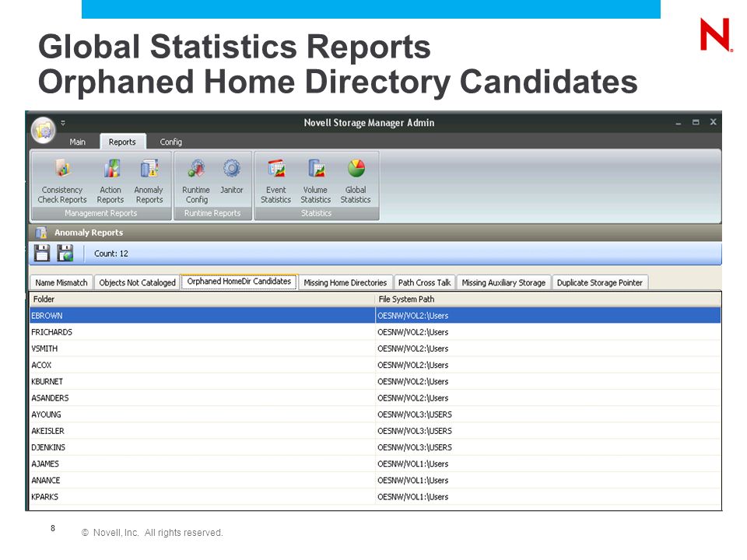
Task: Open the Name Mismatch tab
Action: pyautogui.click(x=61, y=282)
